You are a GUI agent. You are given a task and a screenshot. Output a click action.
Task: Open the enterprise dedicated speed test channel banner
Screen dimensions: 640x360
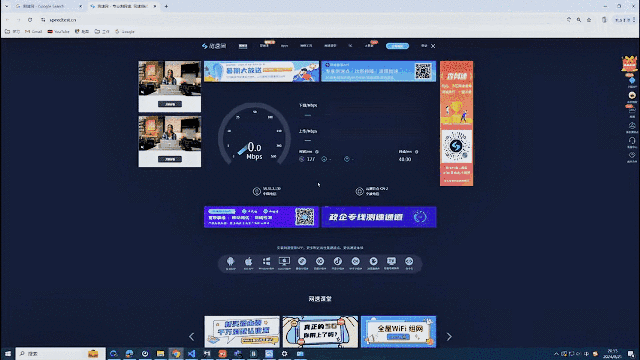tap(379, 217)
